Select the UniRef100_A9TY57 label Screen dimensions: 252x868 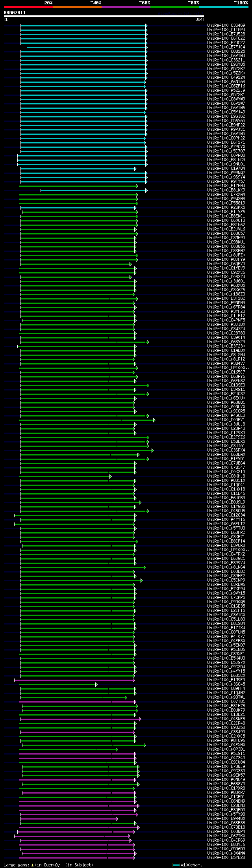coord(226,182)
